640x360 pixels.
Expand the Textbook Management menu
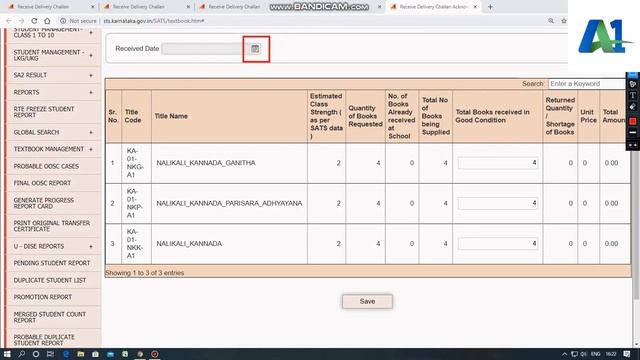click(x=91, y=149)
